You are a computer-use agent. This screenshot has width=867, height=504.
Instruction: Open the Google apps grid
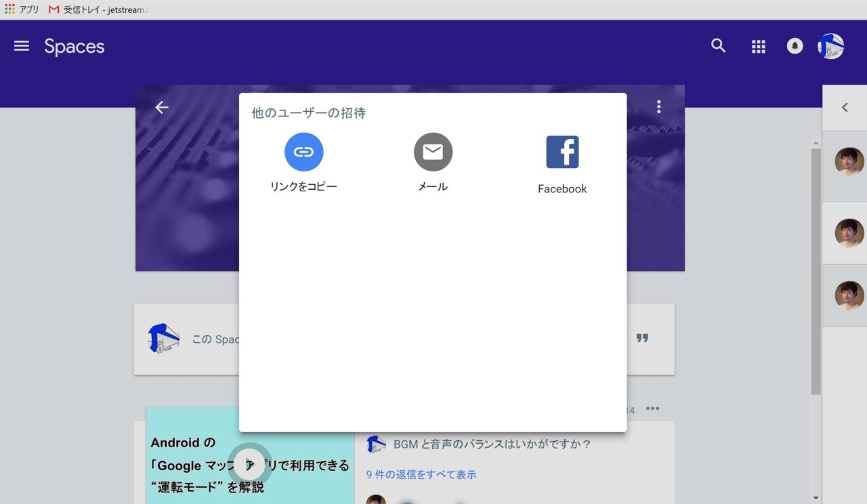point(759,46)
